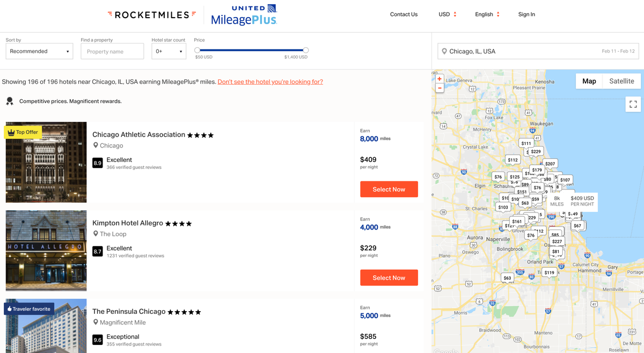This screenshot has height=353, width=644.
Task: Zoom in the map with plus button
Action: tap(440, 79)
